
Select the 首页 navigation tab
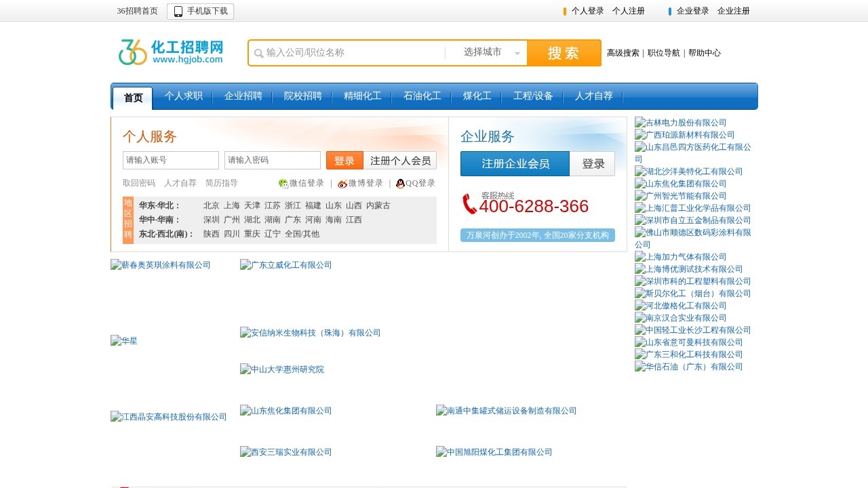(x=133, y=98)
